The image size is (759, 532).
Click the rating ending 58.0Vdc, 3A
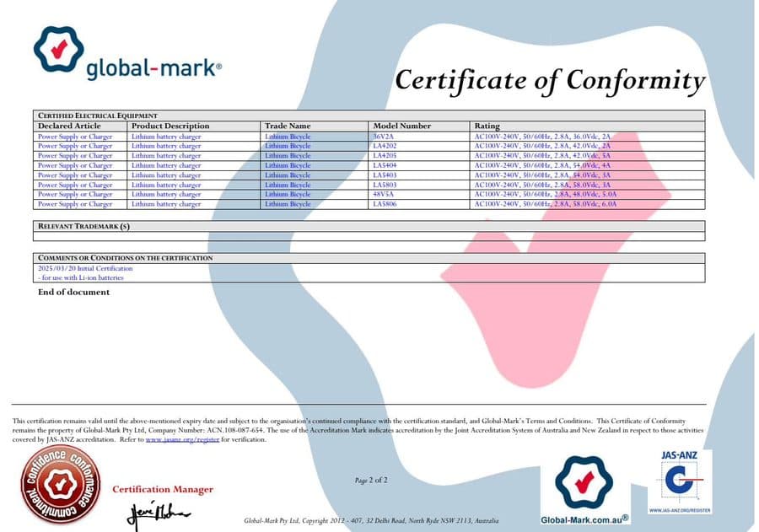(542, 185)
